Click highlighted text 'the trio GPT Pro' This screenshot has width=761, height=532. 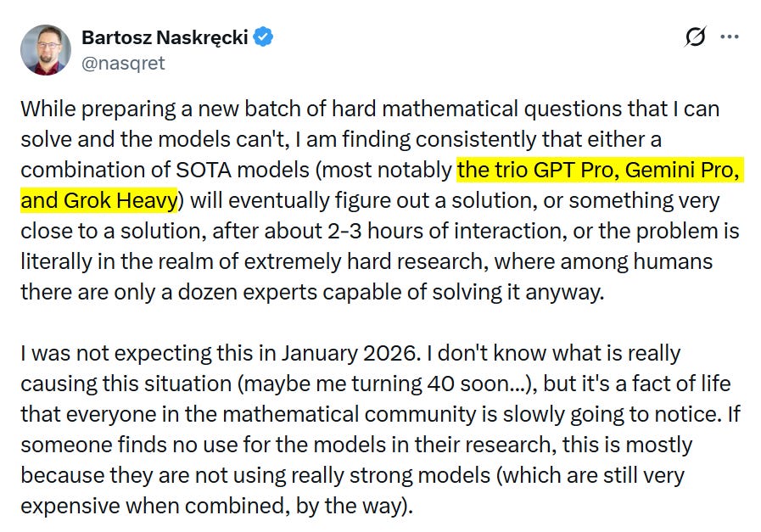click(538, 170)
